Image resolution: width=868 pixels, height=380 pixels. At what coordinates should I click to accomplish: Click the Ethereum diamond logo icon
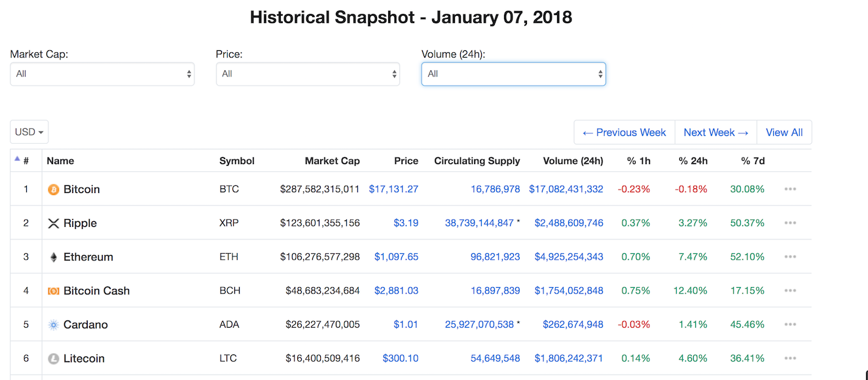54,257
